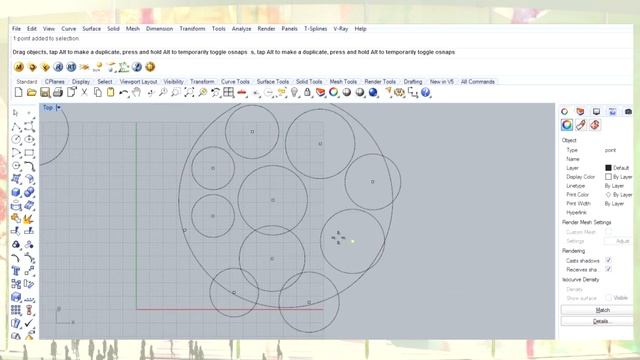Image resolution: width=640 pixels, height=360 pixels.
Task: Click the color wheel icon in Standard toolbar
Action: pos(333,92)
